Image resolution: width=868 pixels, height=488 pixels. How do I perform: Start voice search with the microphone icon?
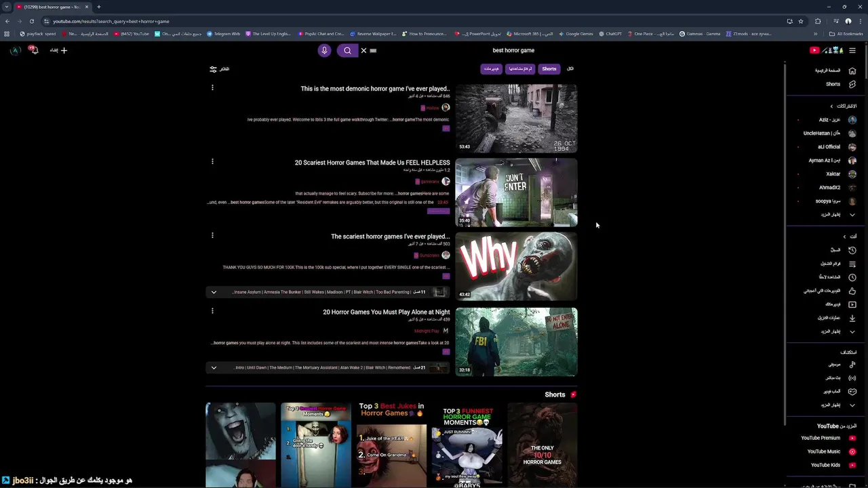pyautogui.click(x=324, y=50)
